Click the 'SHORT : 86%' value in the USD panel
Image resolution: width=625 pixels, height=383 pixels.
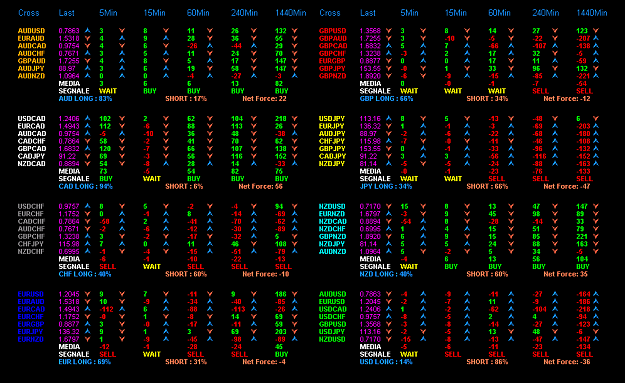pyautogui.click(x=487, y=362)
